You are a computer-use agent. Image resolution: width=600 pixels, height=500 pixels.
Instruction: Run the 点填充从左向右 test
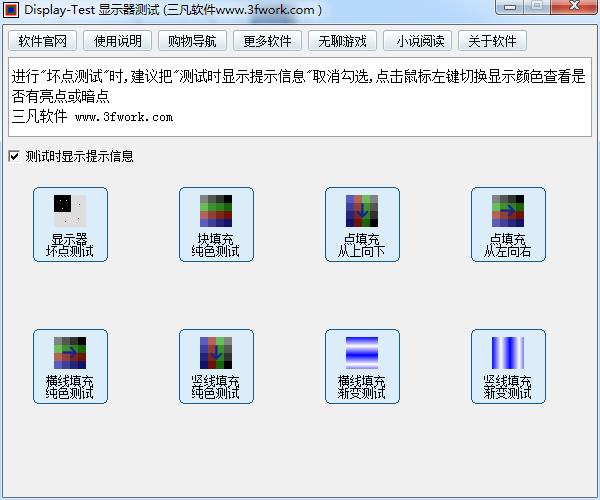(508, 225)
